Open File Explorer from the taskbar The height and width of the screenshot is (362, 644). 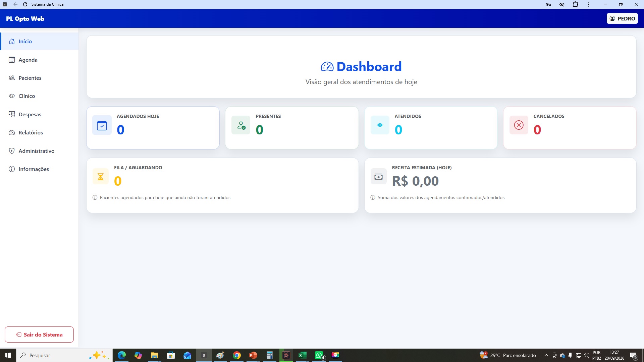[154, 355]
